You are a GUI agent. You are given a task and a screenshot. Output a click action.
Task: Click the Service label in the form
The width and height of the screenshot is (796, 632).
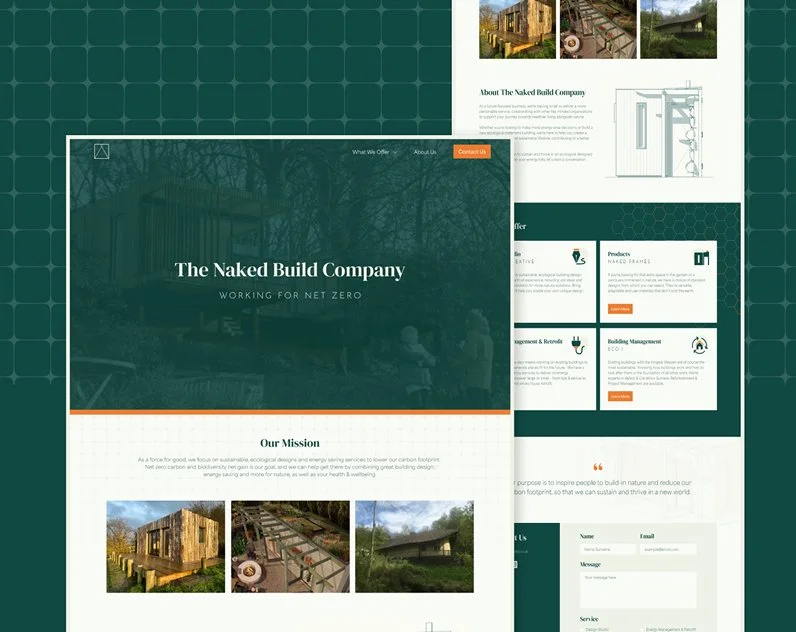pos(589,619)
